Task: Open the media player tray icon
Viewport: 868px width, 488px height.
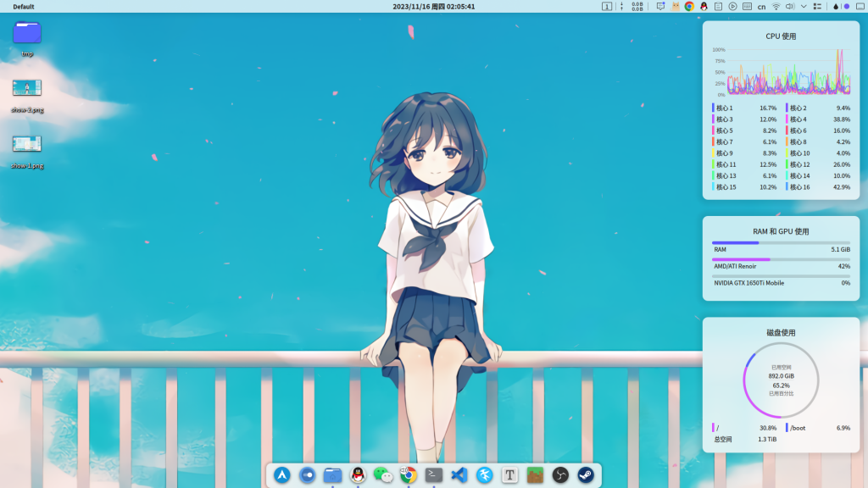Action: pos(732,7)
